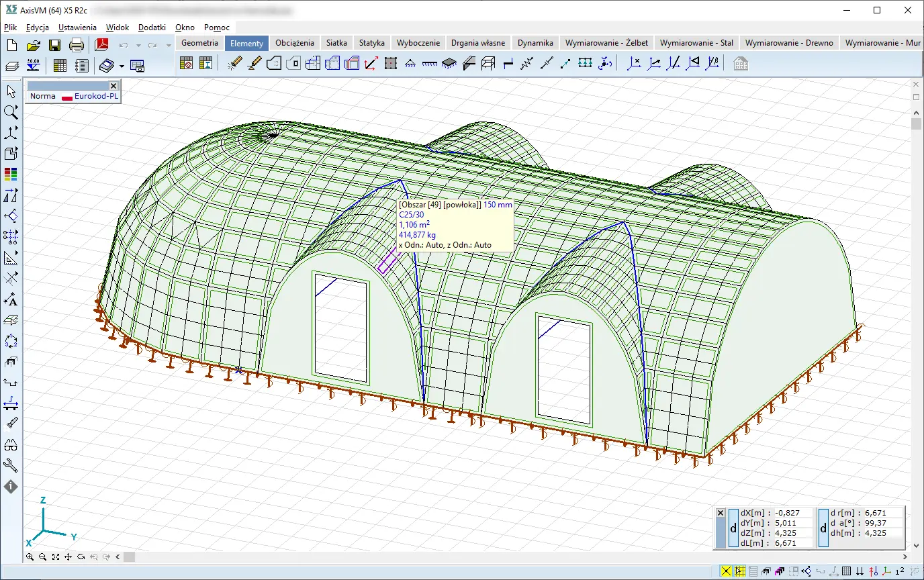Click the binoculars find icon in sidebar

pos(11,445)
